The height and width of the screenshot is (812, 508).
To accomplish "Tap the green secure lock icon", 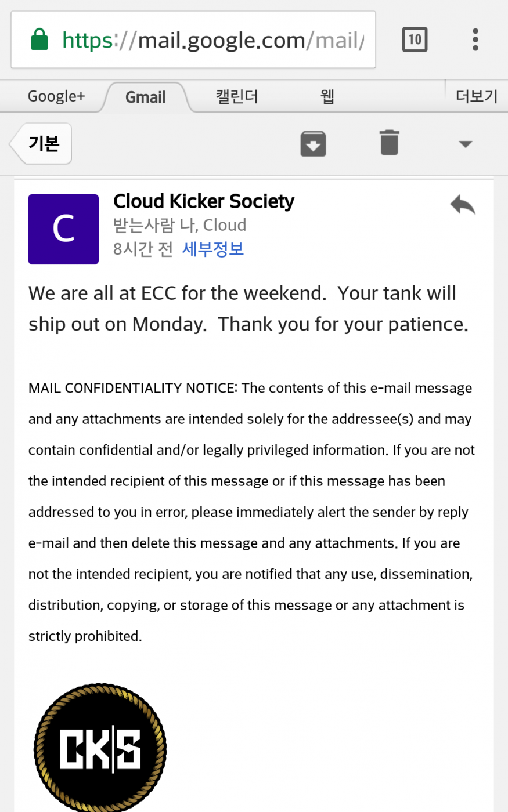I will pyautogui.click(x=39, y=40).
